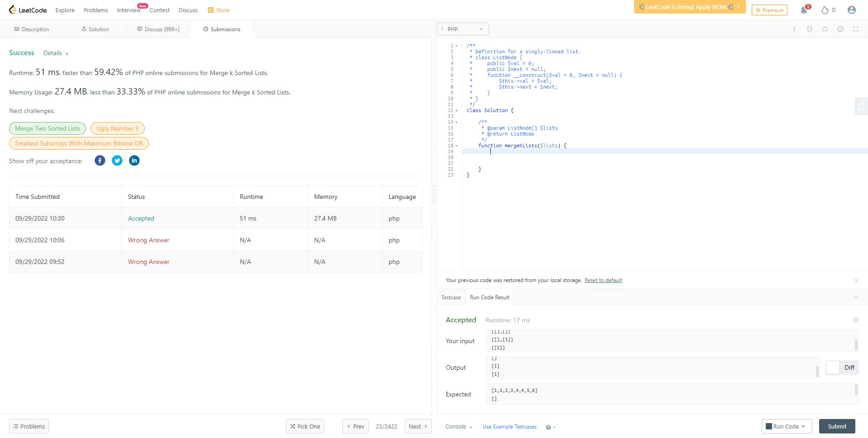Fold code at line 1 arrow
This screenshot has width=868, height=438.
click(456, 46)
